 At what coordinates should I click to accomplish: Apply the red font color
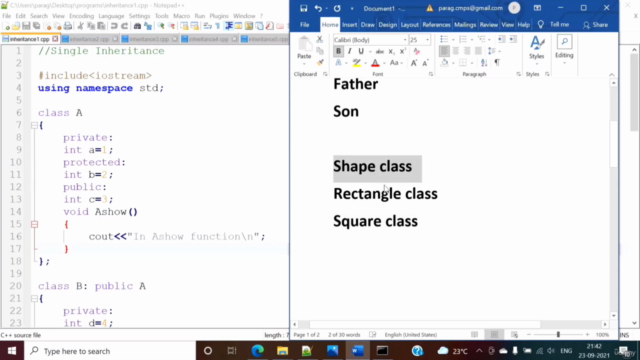click(375, 63)
